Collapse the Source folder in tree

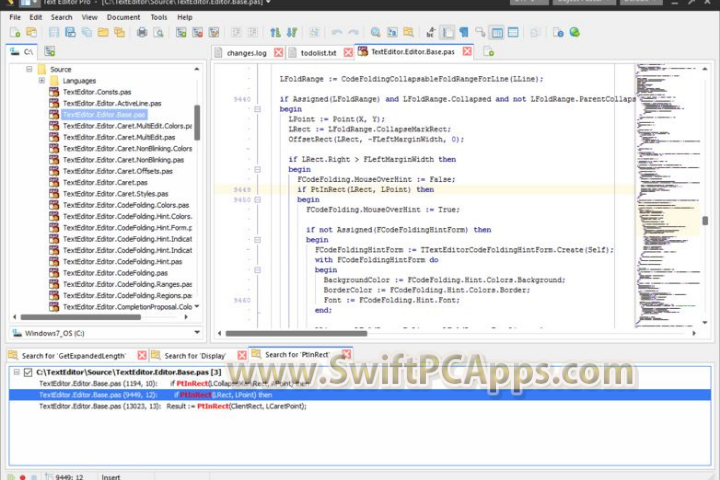29,69
